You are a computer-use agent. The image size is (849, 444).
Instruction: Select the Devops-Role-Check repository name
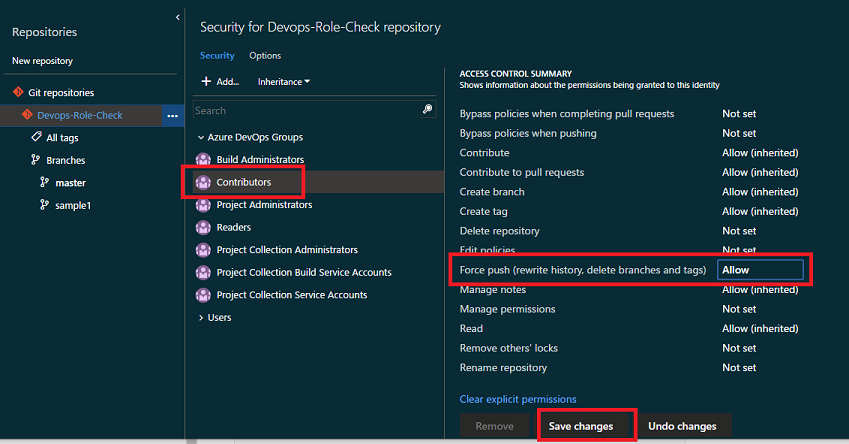point(80,115)
